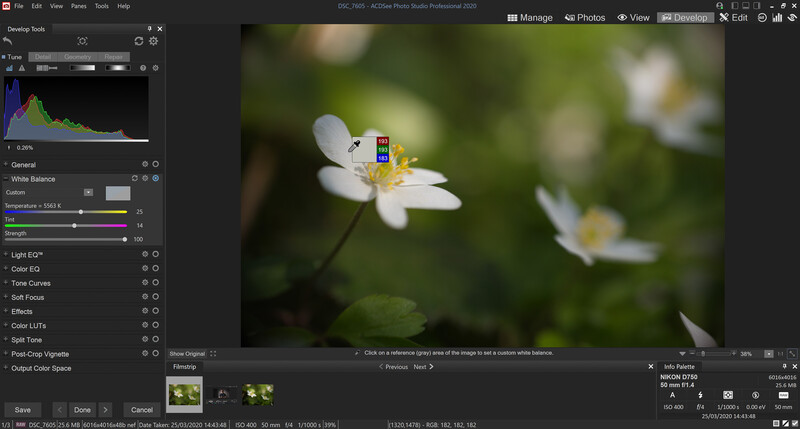Image resolution: width=800 pixels, height=429 pixels.
Task: Open Split Tone gear options
Action: tap(145, 339)
